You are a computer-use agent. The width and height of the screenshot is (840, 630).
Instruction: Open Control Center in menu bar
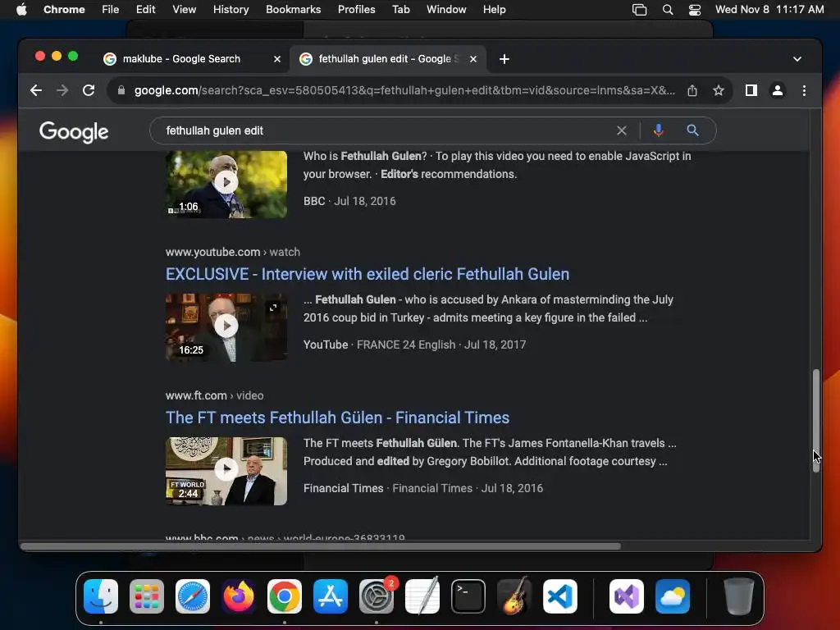[695, 10]
